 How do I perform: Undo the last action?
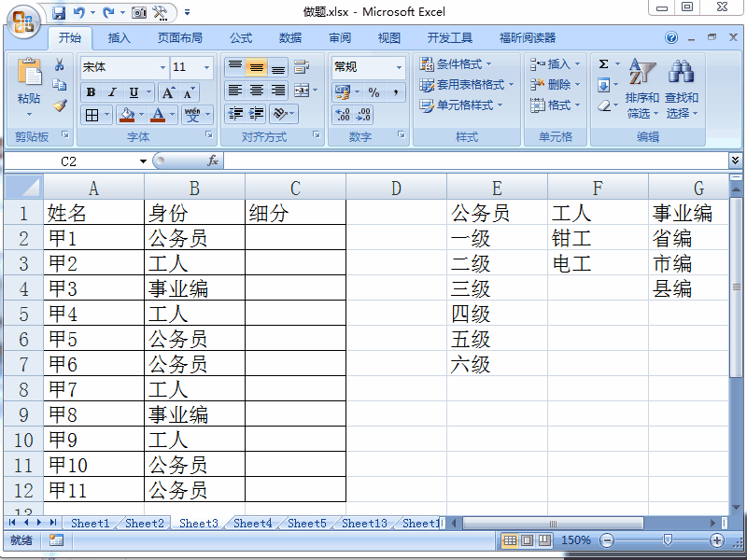click(79, 13)
